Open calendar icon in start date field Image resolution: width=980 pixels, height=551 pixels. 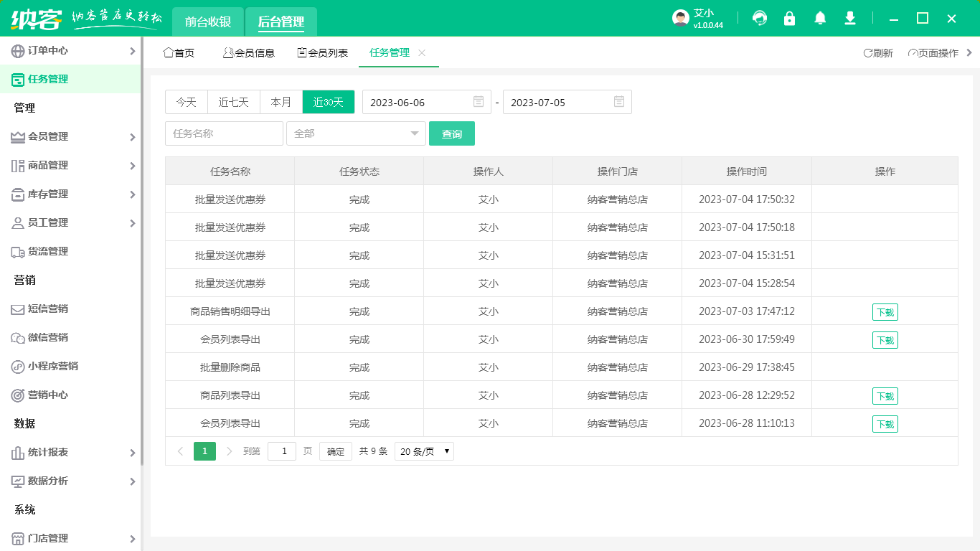pyautogui.click(x=479, y=102)
